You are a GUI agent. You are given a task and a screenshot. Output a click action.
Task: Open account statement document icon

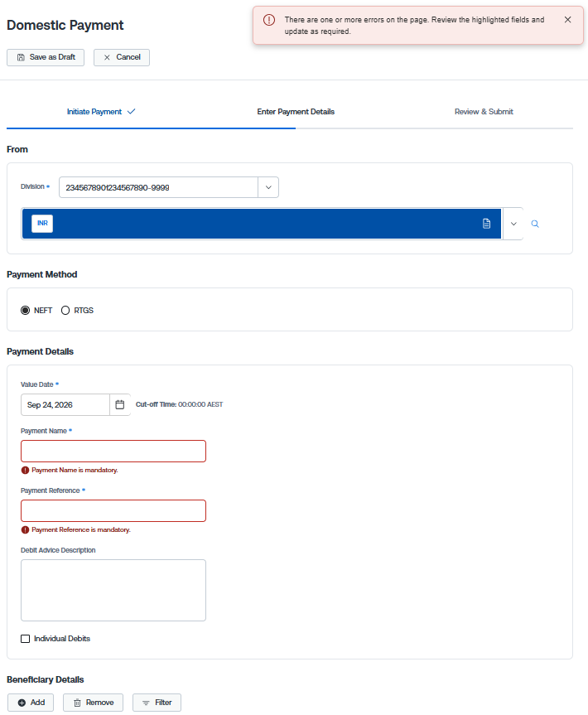point(486,224)
